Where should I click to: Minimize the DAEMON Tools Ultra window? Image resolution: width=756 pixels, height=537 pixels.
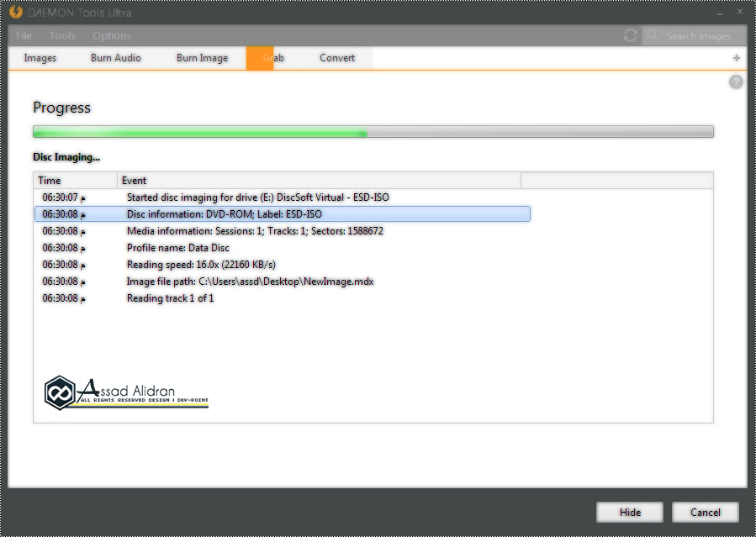[720, 13]
